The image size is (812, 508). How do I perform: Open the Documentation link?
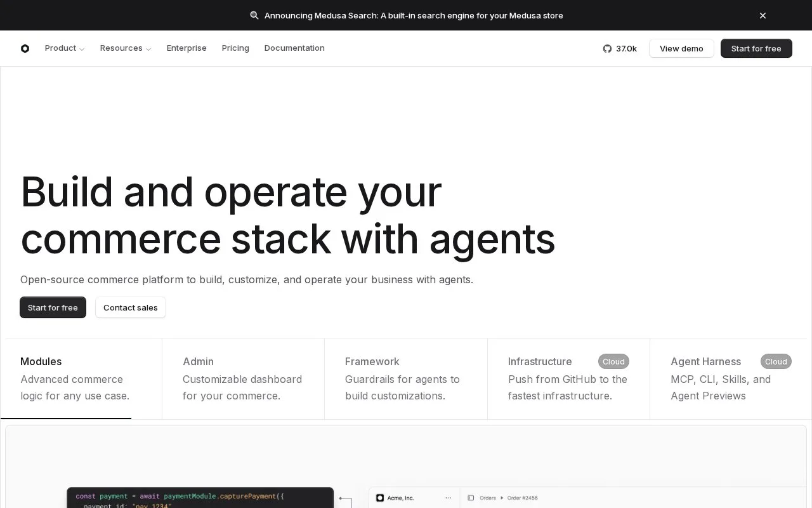coord(294,48)
